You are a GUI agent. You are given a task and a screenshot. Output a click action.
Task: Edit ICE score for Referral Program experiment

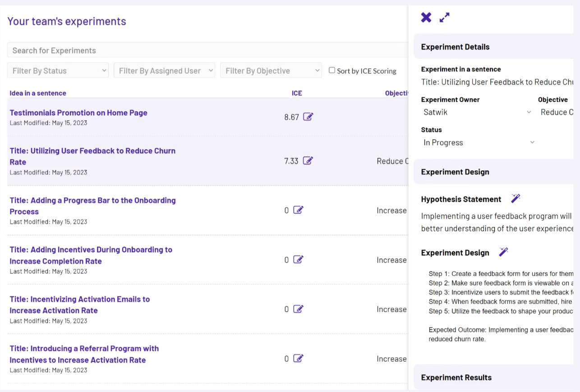coord(298,358)
